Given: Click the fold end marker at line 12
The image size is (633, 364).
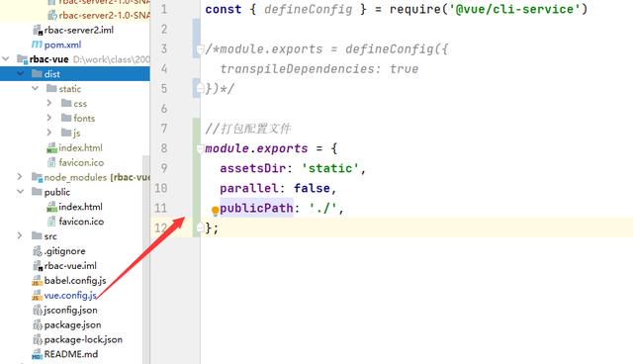Looking at the screenshot, I should tap(200, 228).
